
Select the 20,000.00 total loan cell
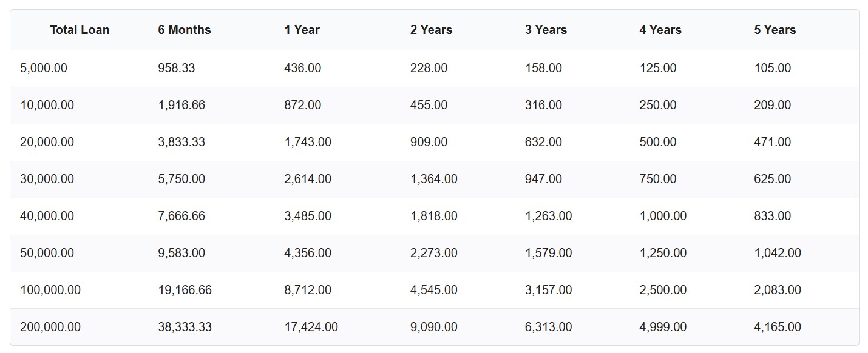pos(47,142)
